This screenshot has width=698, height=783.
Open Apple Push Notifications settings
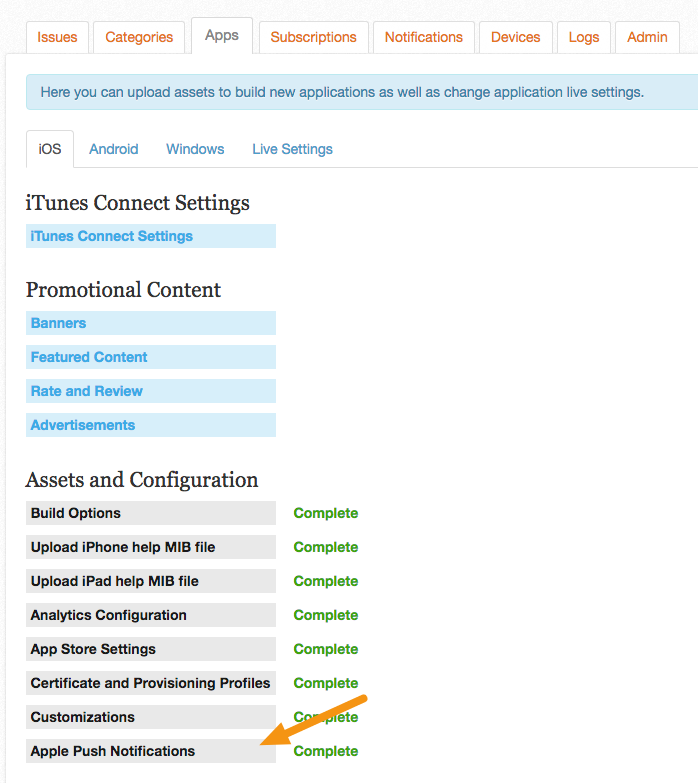tap(151, 751)
